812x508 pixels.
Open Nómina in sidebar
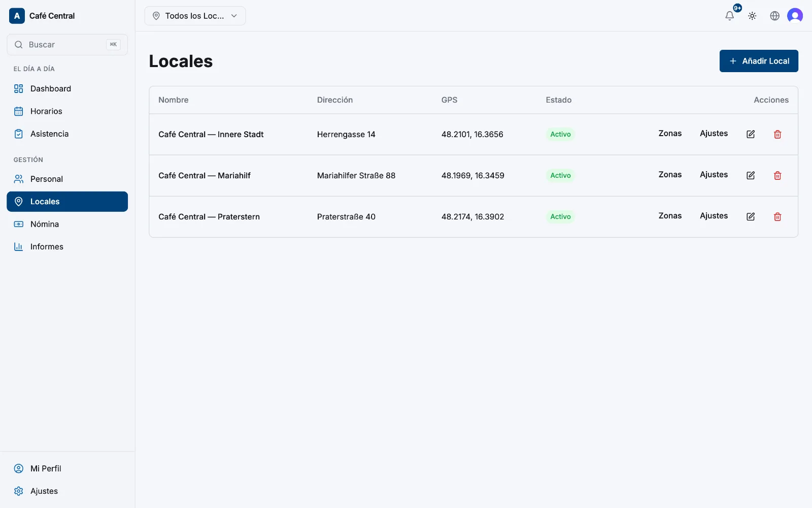(x=67, y=224)
